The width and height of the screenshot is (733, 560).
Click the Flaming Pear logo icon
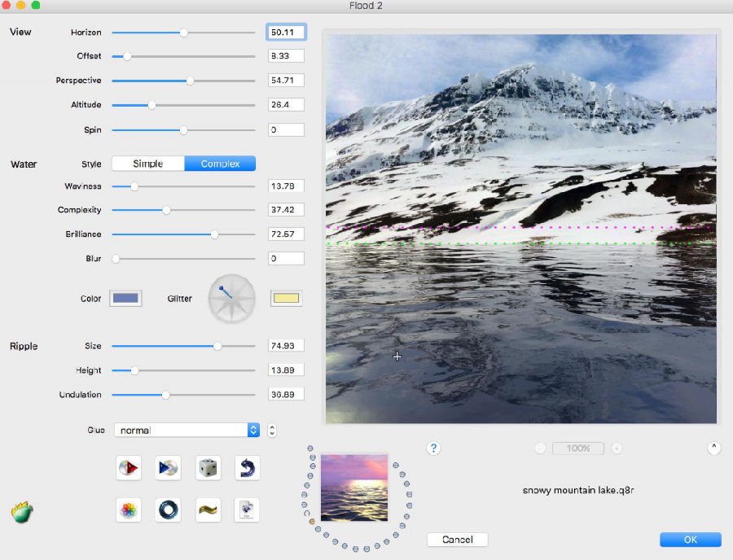pos(22,512)
